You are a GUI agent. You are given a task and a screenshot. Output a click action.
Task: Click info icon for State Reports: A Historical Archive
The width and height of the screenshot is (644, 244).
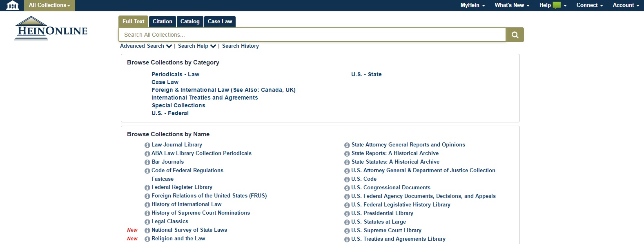(x=347, y=154)
